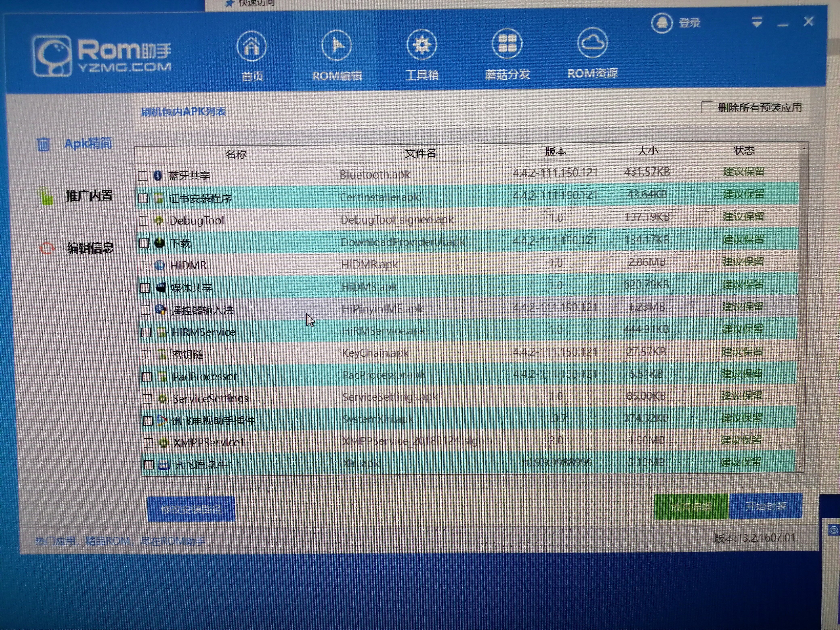Sort by 版本 column header
This screenshot has width=840, height=630.
[555, 152]
